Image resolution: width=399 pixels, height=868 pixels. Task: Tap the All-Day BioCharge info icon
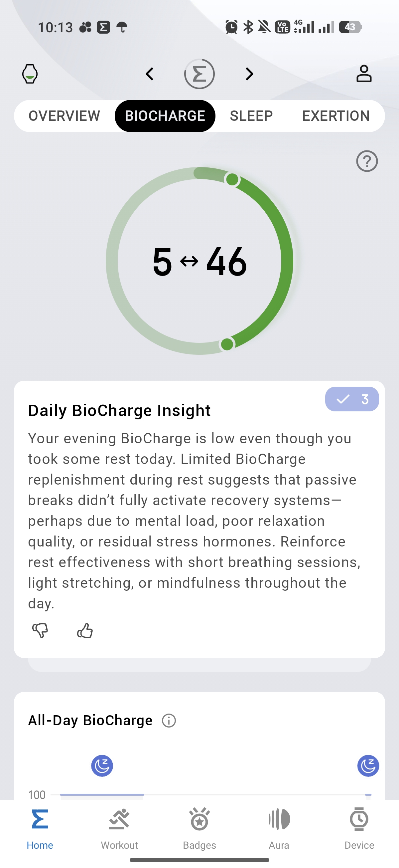point(169,721)
